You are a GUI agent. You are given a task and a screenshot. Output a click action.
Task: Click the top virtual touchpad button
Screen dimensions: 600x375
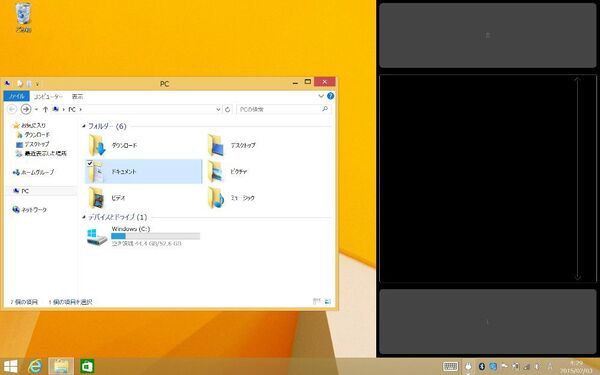[488, 35]
